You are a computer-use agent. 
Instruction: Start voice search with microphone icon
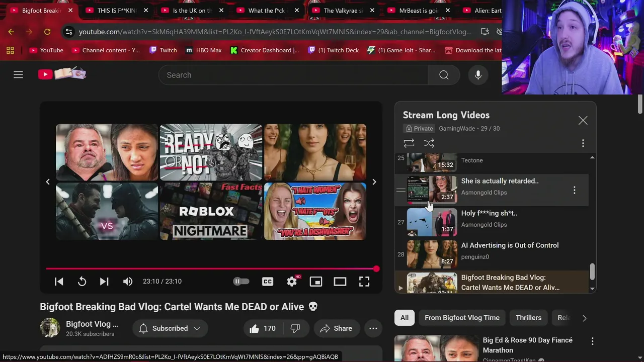[478, 75]
